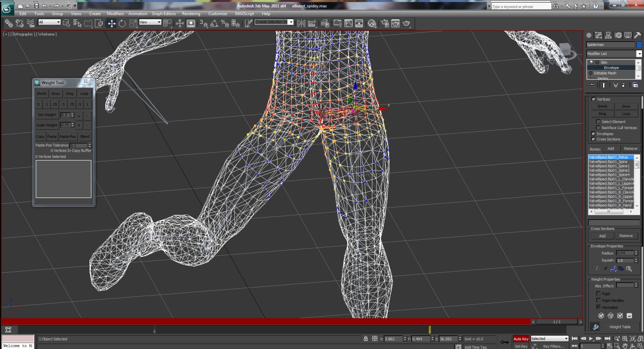Click the Save File icon

(36, 6)
